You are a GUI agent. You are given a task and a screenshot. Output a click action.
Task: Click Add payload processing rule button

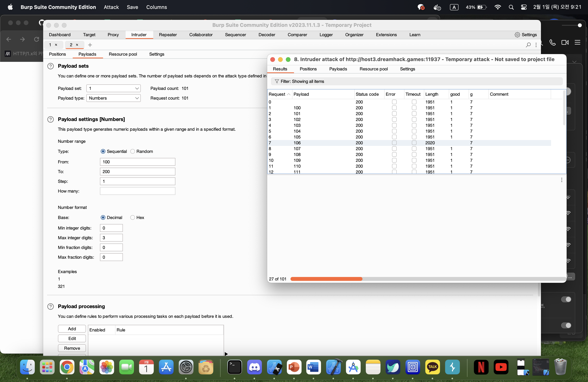tap(72, 329)
